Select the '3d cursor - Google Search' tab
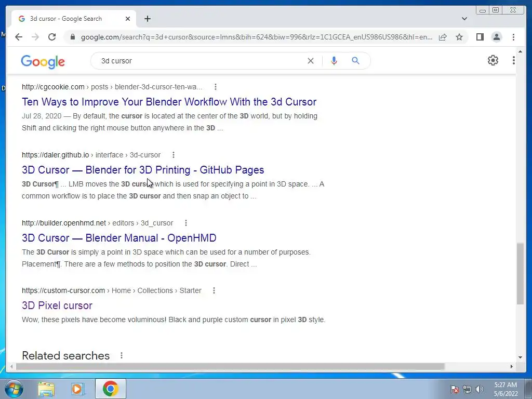This screenshot has width=532, height=399. [x=74, y=19]
